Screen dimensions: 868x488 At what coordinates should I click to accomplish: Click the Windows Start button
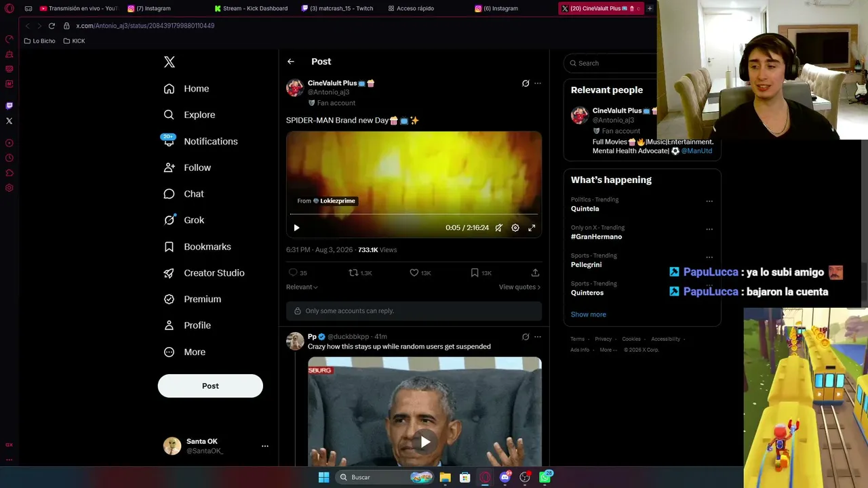(x=323, y=477)
